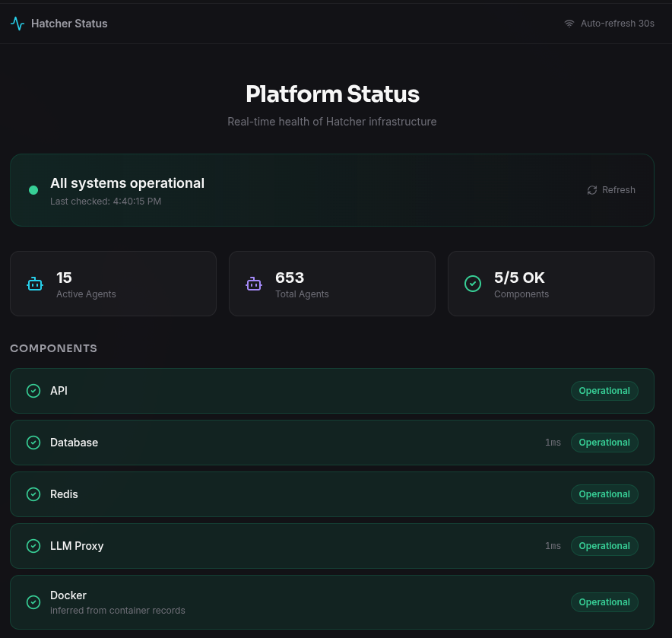672x638 pixels.
Task: Select the Auto-refresh 30s label
Action: (x=617, y=24)
